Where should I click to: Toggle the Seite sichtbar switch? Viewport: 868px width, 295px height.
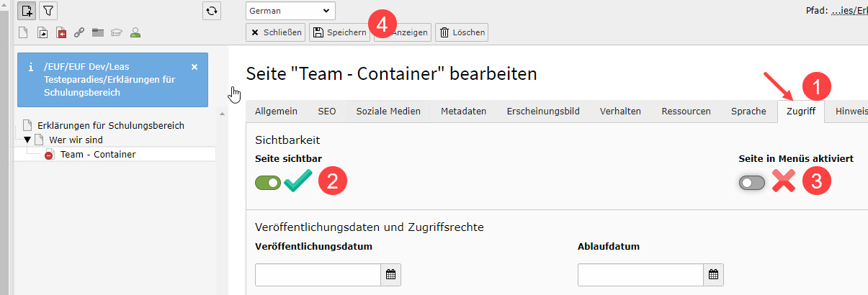(268, 183)
